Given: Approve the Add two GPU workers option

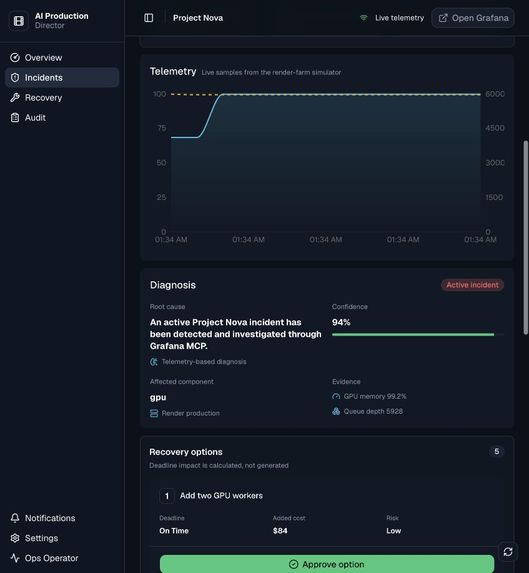Looking at the screenshot, I should point(327,564).
